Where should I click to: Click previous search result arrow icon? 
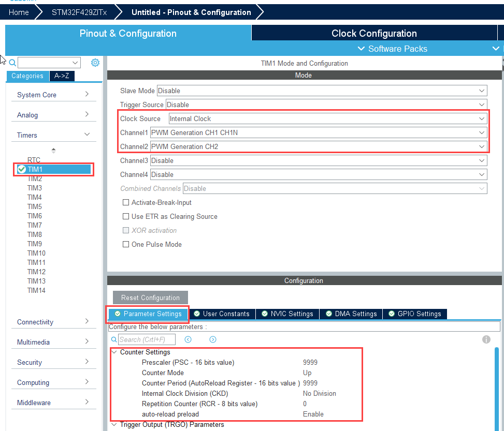pos(188,339)
